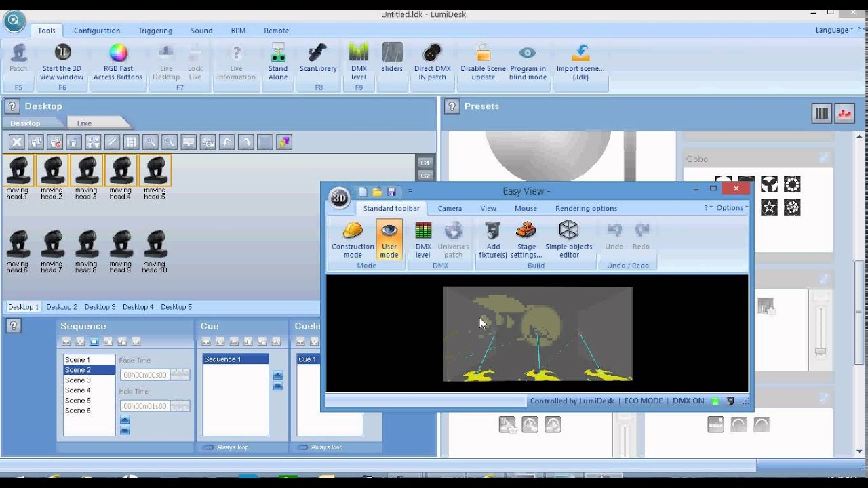The height and width of the screenshot is (488, 868).
Task: Open RGB Fast Access Buttons
Action: [118, 62]
